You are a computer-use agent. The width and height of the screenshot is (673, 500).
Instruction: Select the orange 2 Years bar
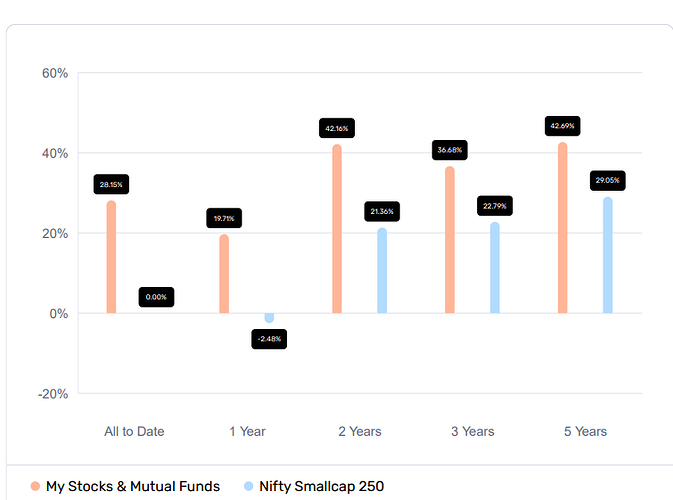(x=337, y=229)
